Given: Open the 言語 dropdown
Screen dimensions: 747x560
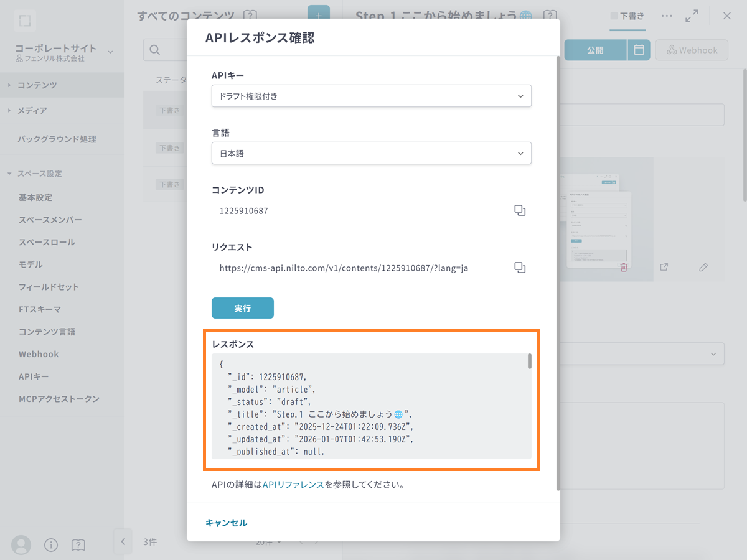Looking at the screenshot, I should tap(371, 153).
